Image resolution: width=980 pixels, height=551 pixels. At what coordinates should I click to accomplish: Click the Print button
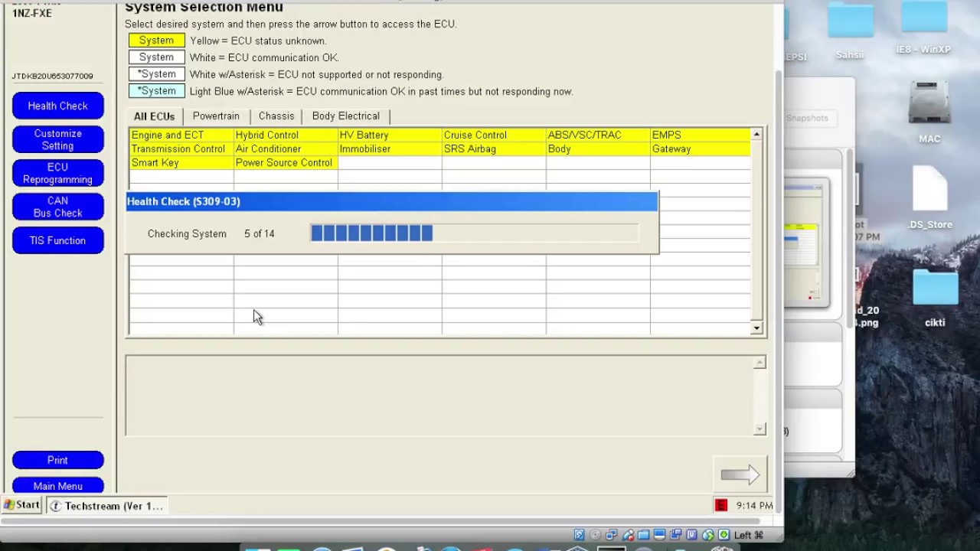[58, 460]
